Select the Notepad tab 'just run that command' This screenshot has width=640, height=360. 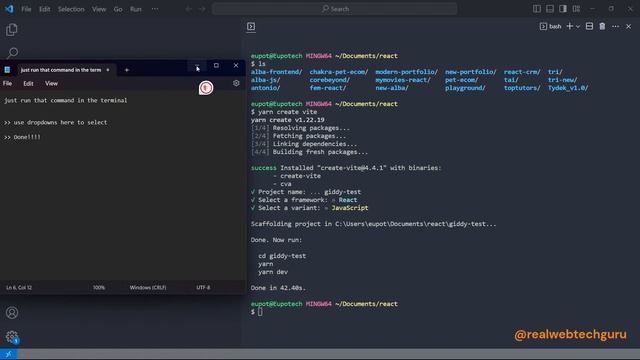[61, 70]
